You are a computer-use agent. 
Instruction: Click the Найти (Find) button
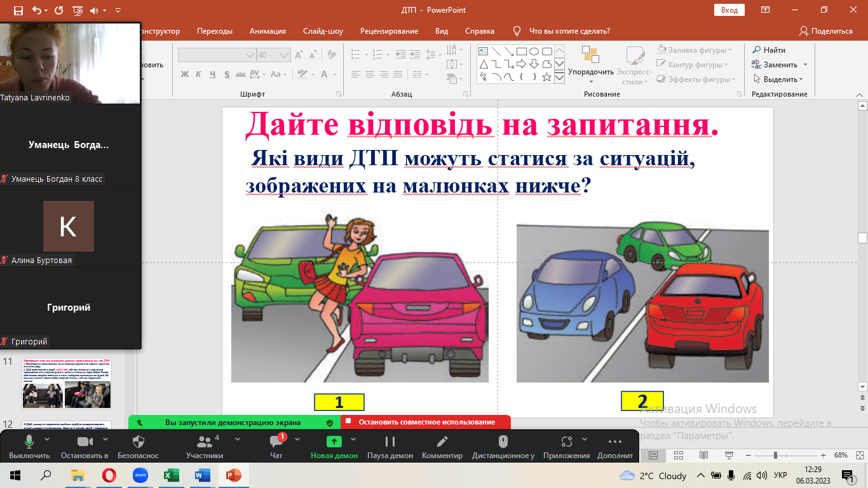coord(769,50)
